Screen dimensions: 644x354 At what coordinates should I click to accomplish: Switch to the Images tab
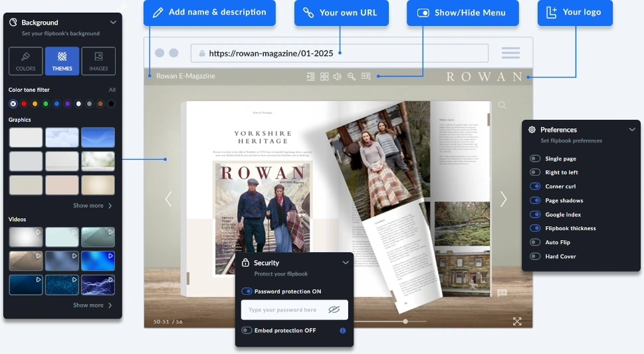pos(98,61)
